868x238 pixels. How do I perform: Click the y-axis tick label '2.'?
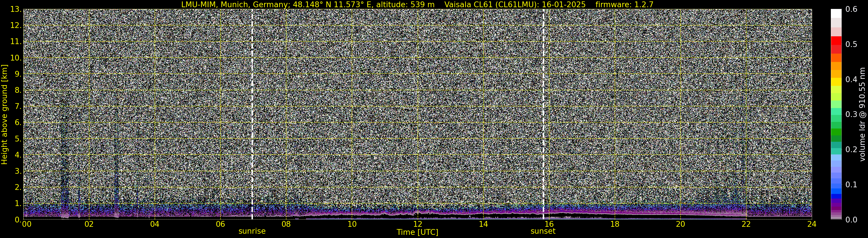[x=18, y=187]
